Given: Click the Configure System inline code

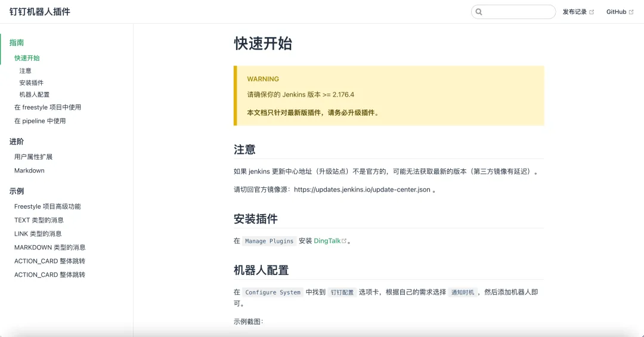Looking at the screenshot, I should (273, 292).
